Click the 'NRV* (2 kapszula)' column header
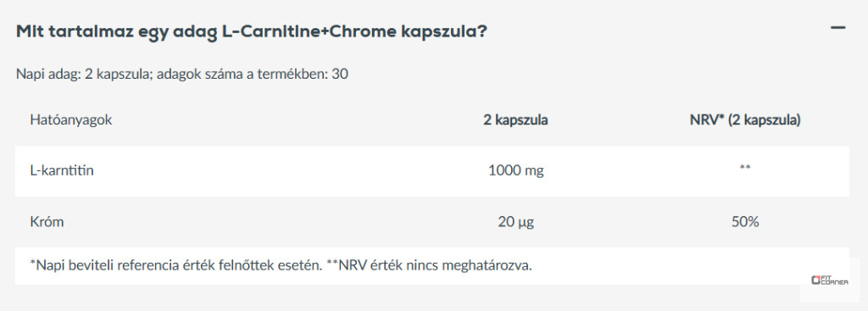The width and height of the screenshot is (868, 311). click(x=745, y=120)
